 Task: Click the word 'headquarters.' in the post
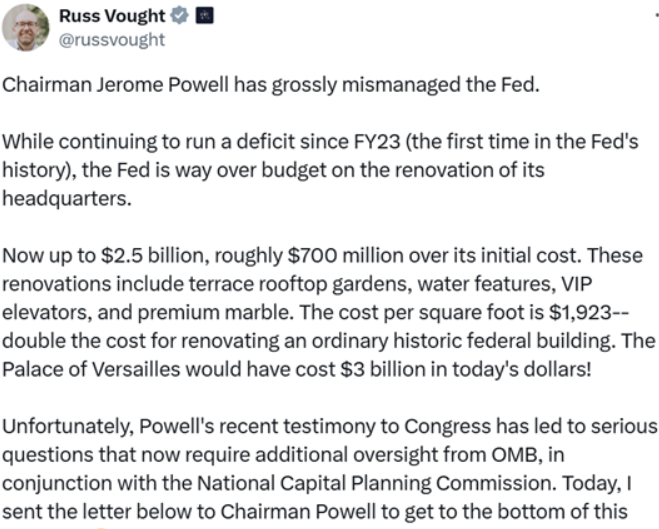coord(67,198)
